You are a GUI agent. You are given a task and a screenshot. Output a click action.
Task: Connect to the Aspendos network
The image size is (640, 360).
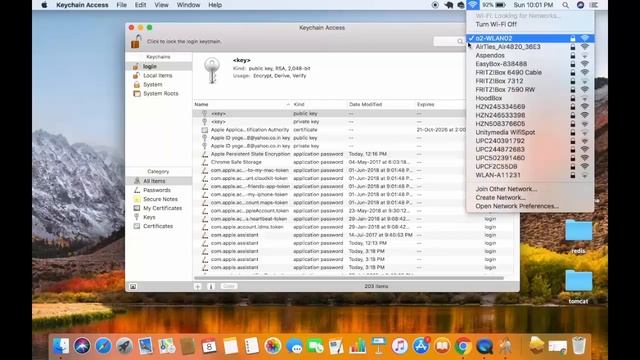(x=530, y=56)
